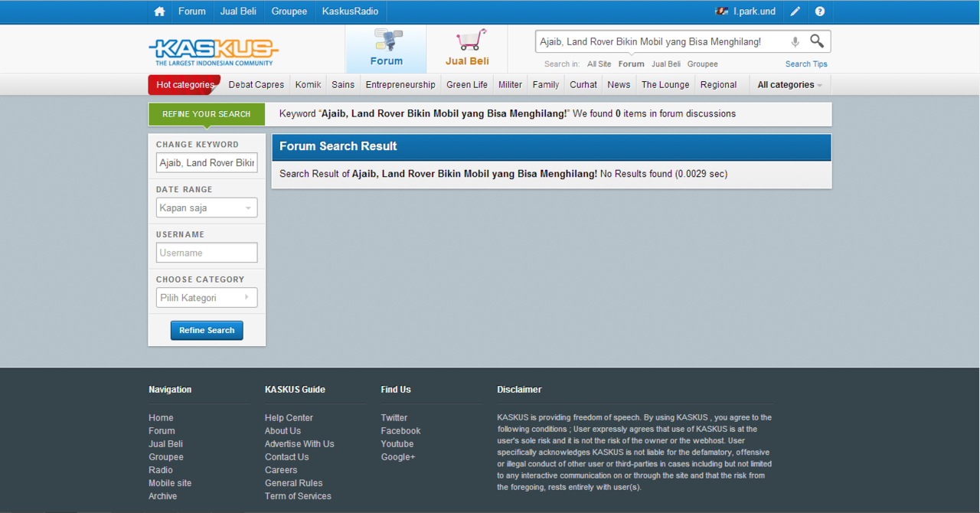Open the Forum tab with speech bubble icon
Image resolution: width=980 pixels, height=513 pixels.
click(x=387, y=49)
